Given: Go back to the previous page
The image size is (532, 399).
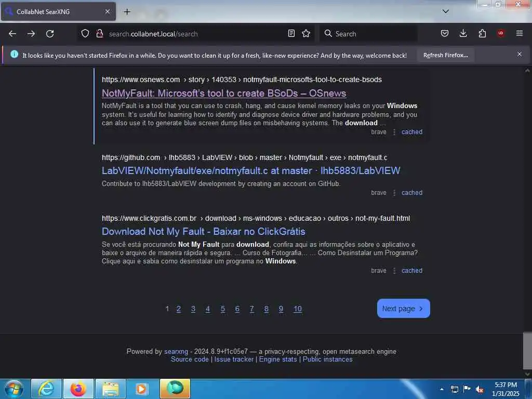Looking at the screenshot, I should coord(12,34).
